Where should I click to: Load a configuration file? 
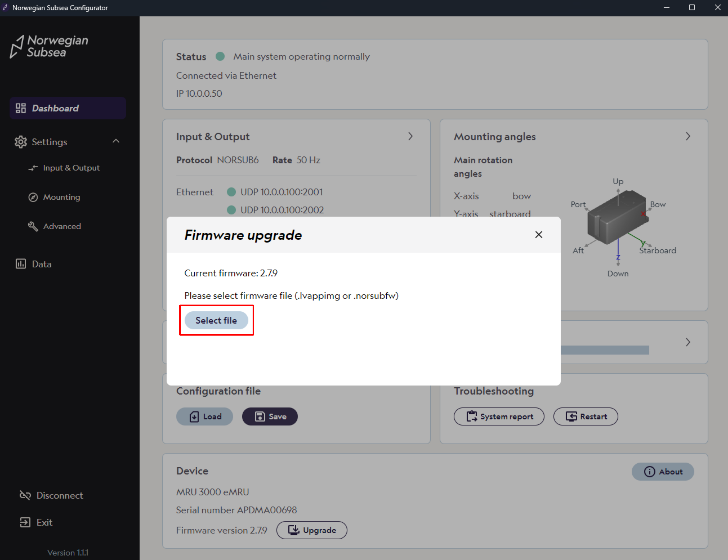[204, 416]
